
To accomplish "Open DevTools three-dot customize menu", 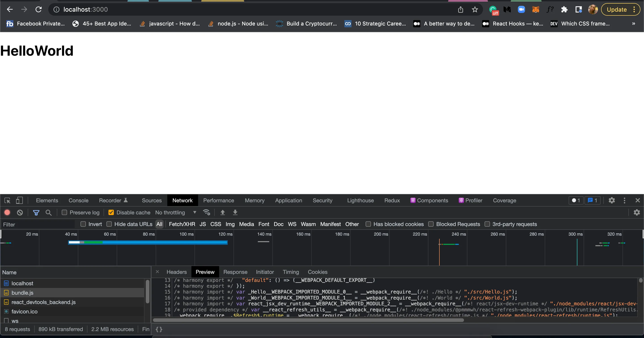I will [624, 201].
